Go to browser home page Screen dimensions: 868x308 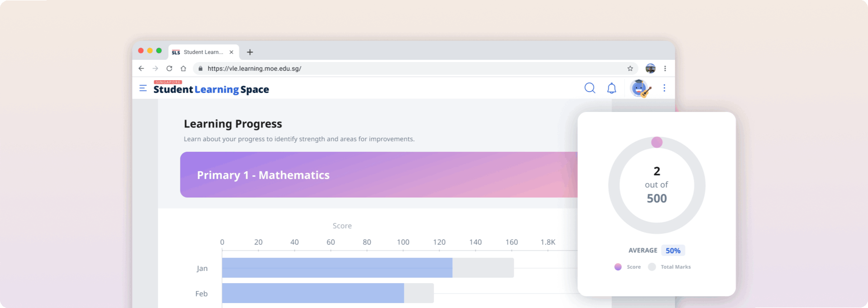pos(183,68)
